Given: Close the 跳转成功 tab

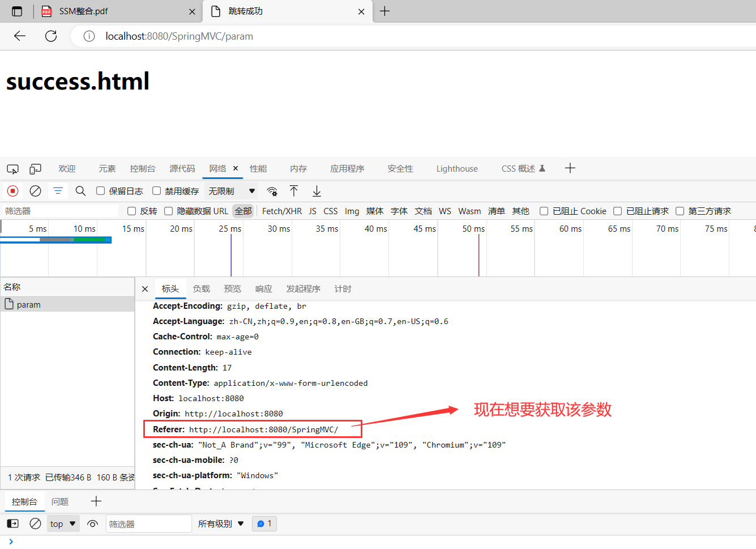Looking at the screenshot, I should tap(361, 12).
